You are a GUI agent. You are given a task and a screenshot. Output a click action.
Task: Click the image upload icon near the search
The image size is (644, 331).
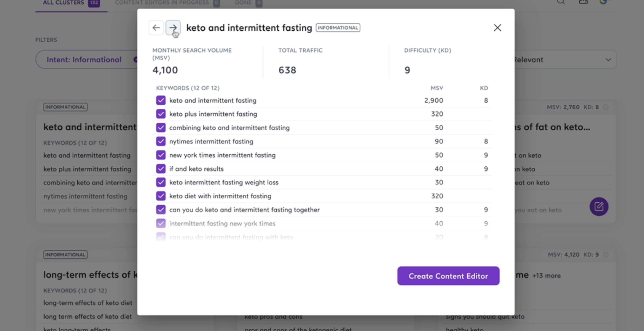(x=583, y=2)
